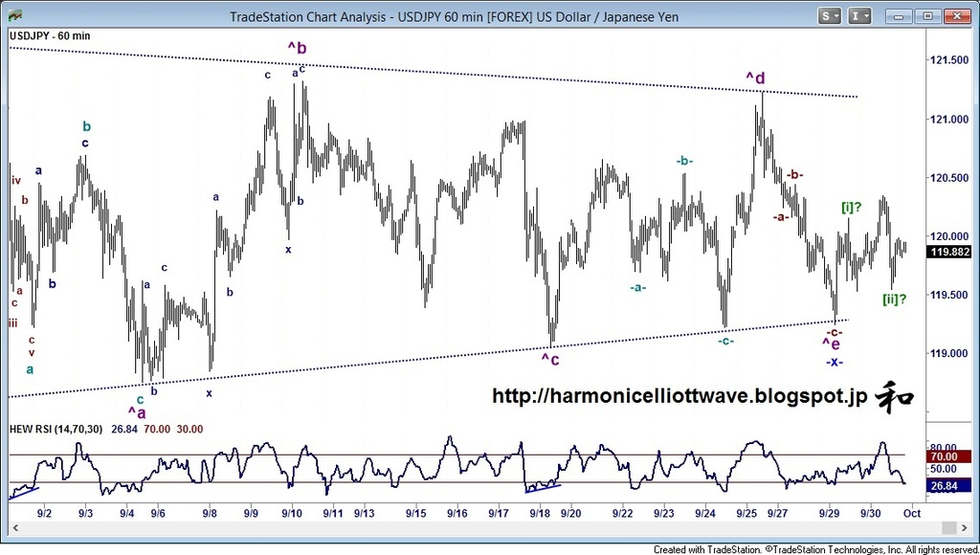Screen dimensions: 980x555
Task: Click the 9/10 date axis label
Action: (x=293, y=513)
